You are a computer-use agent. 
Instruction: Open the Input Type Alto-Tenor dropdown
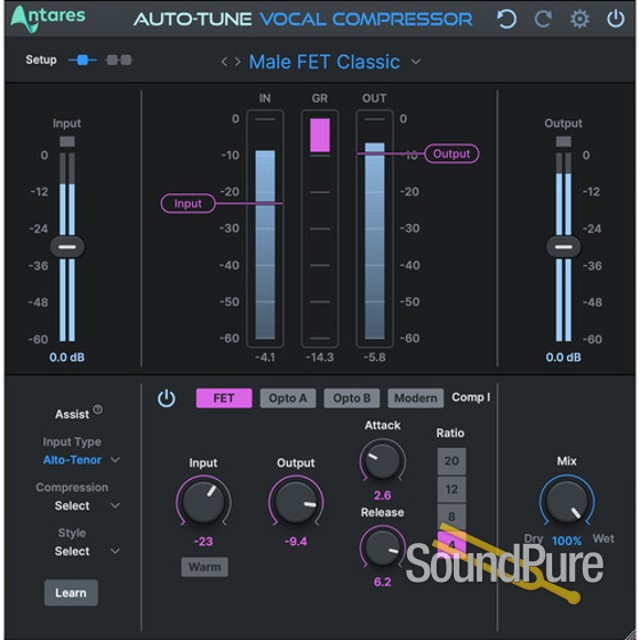coord(81,460)
